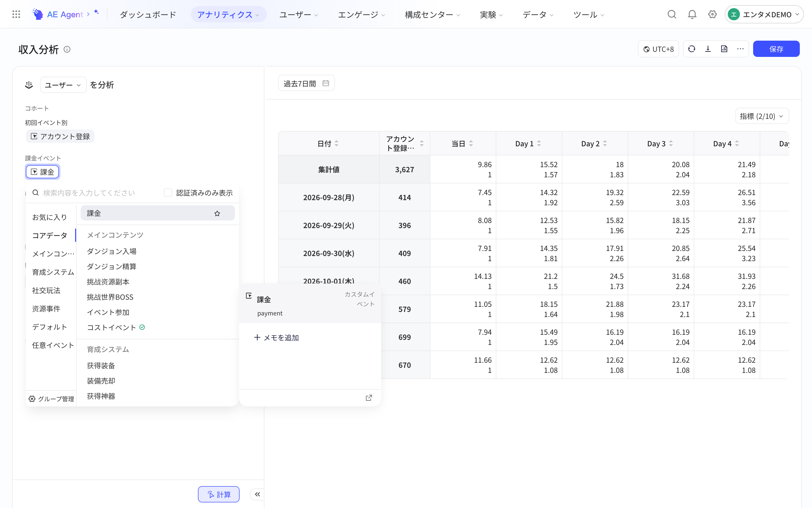812x508 pixels.
Task: Select the 育成システム category in sidebar
Action: point(53,272)
